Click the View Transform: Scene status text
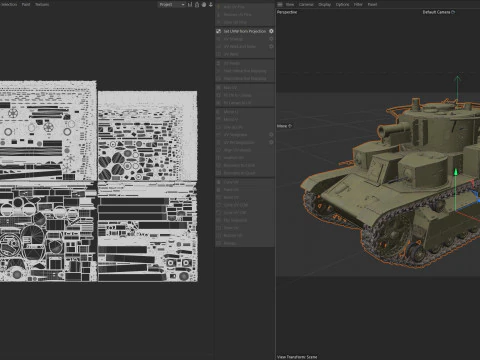 tap(297, 357)
